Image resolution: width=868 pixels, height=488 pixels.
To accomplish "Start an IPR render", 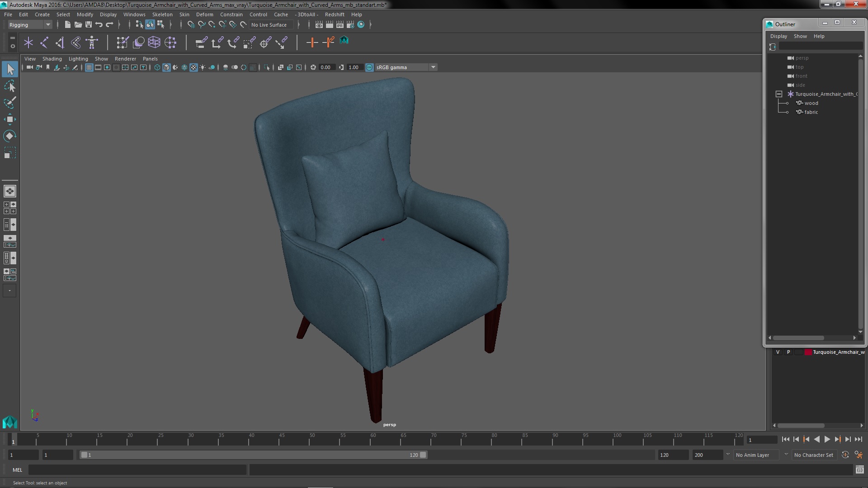I will click(340, 25).
